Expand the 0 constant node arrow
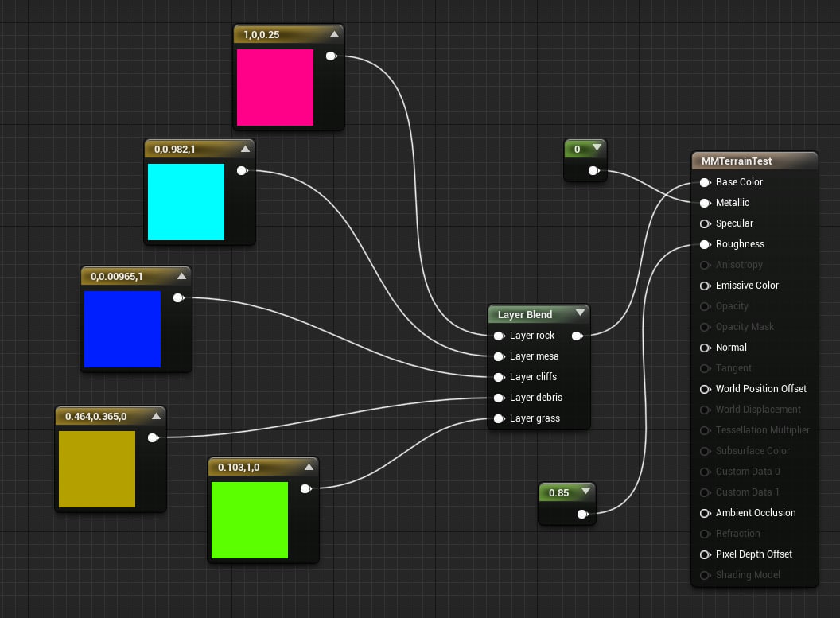 [x=597, y=147]
